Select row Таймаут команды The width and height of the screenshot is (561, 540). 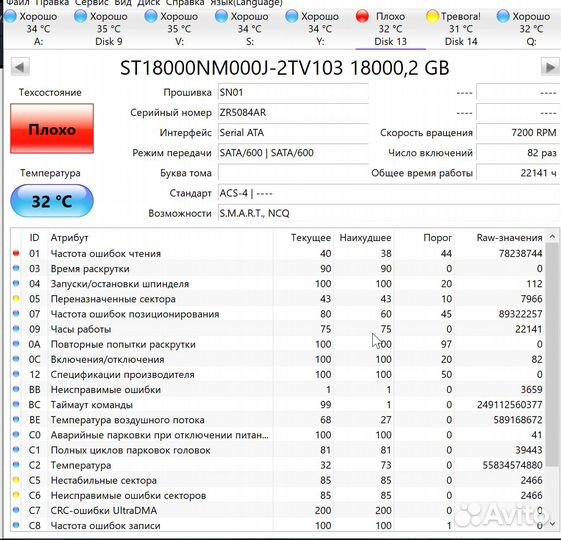click(x=278, y=405)
